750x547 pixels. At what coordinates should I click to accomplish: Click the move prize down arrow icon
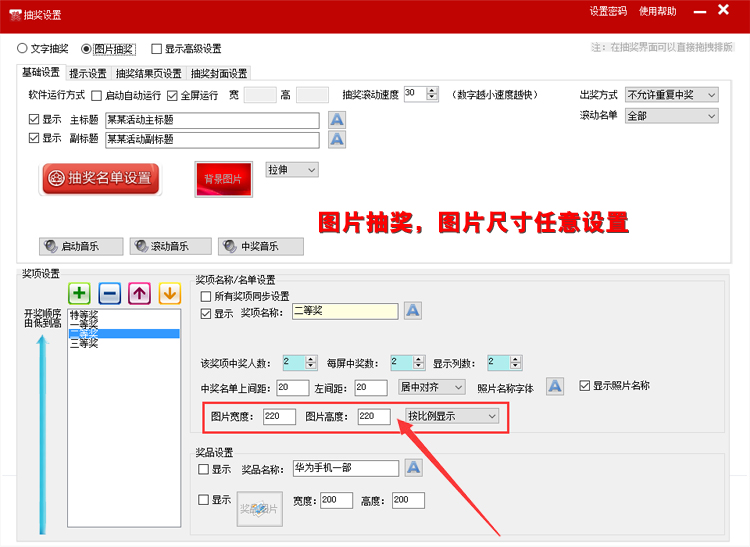pos(169,293)
